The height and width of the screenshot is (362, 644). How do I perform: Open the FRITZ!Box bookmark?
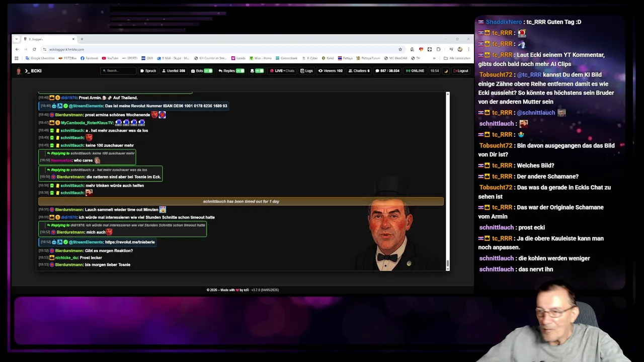coord(67,58)
